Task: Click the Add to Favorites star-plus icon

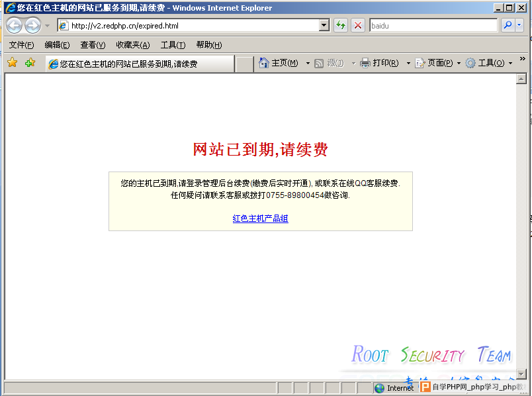Action: click(30, 62)
